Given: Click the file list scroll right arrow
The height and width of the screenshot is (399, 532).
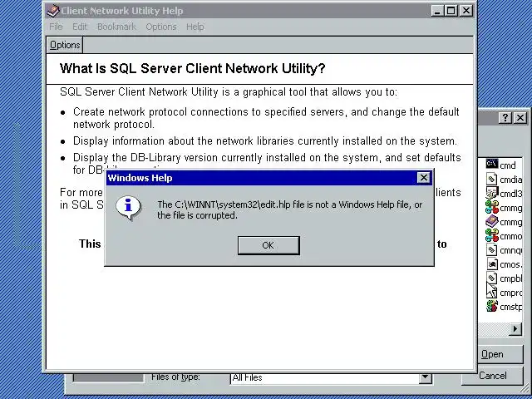Looking at the screenshot, I should pyautogui.click(x=515, y=328).
